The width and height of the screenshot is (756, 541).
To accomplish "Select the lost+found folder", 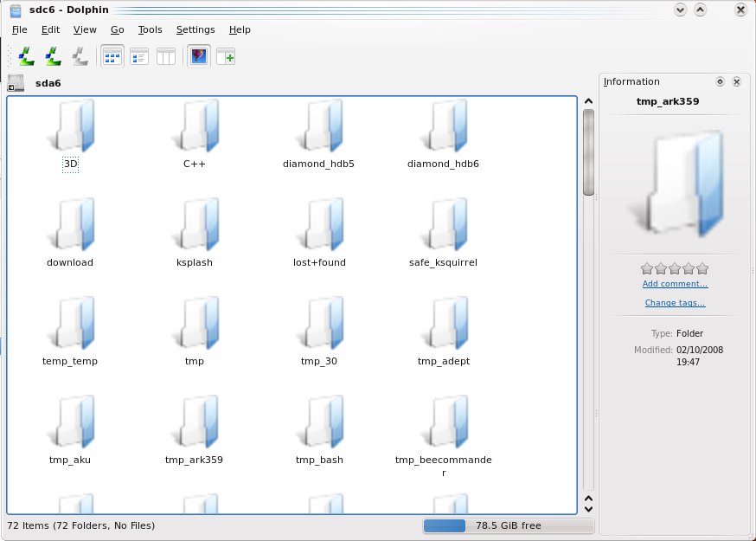I will click(319, 225).
